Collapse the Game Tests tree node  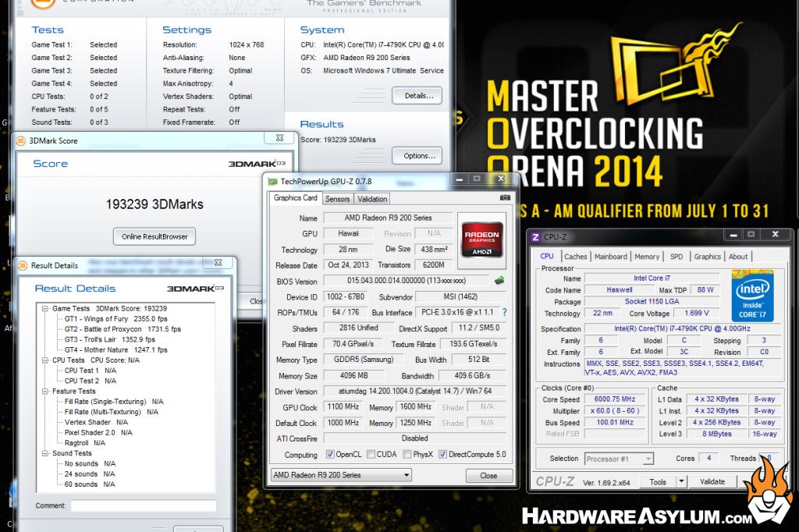pos(45,309)
